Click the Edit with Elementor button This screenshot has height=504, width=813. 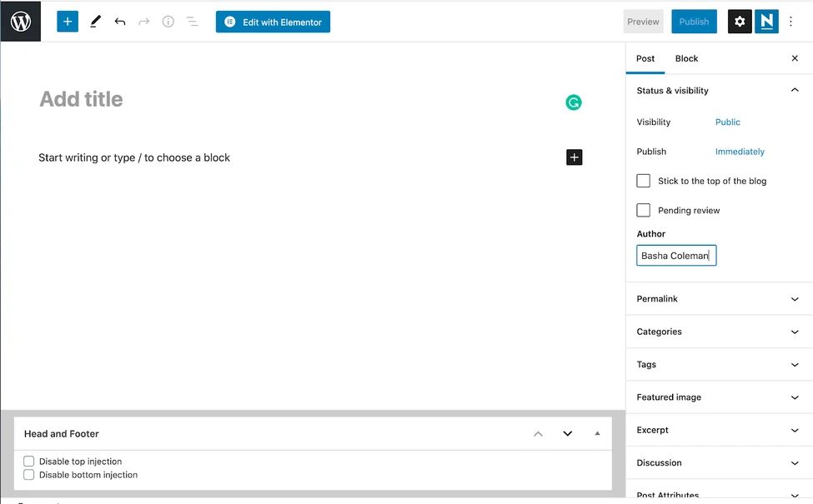273,22
